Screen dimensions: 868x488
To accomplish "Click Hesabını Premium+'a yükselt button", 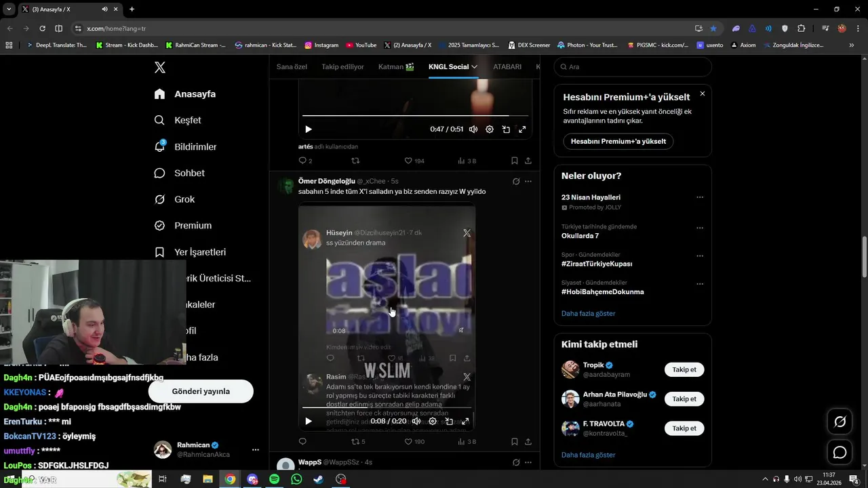I will [x=618, y=141].
